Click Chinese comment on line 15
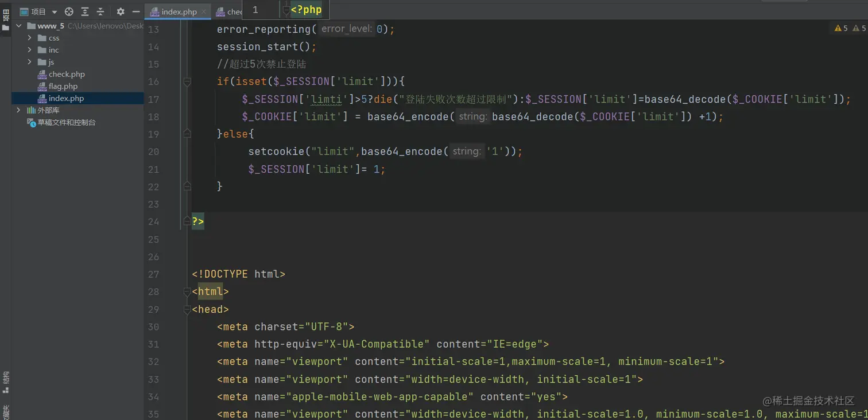This screenshot has width=868, height=420. [x=261, y=64]
